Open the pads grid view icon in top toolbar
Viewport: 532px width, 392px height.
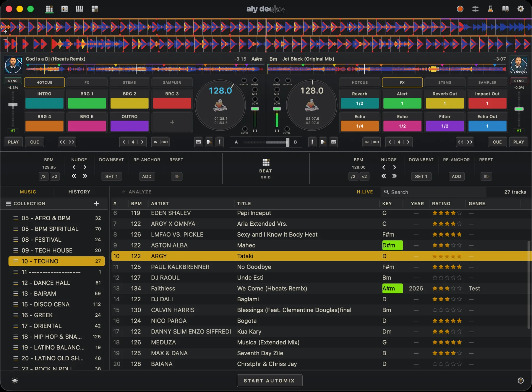[49, 9]
